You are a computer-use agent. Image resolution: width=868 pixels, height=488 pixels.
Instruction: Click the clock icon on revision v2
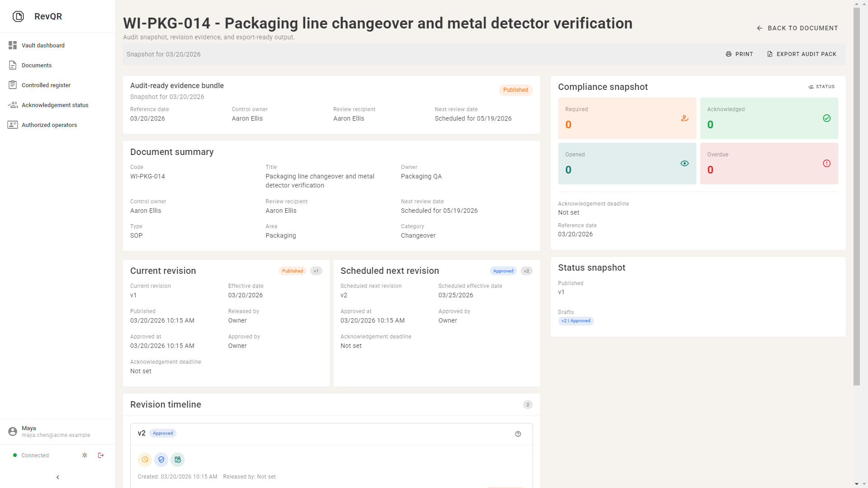(x=145, y=460)
